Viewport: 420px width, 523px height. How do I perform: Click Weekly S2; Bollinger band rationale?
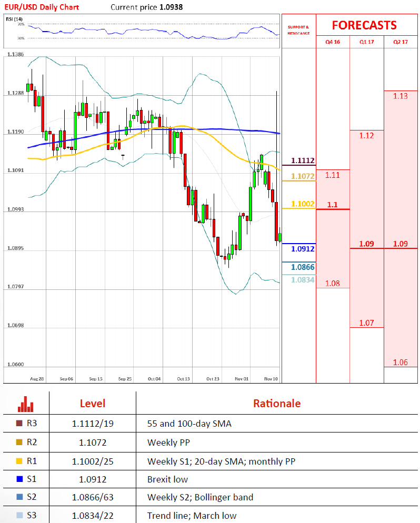coord(200,497)
